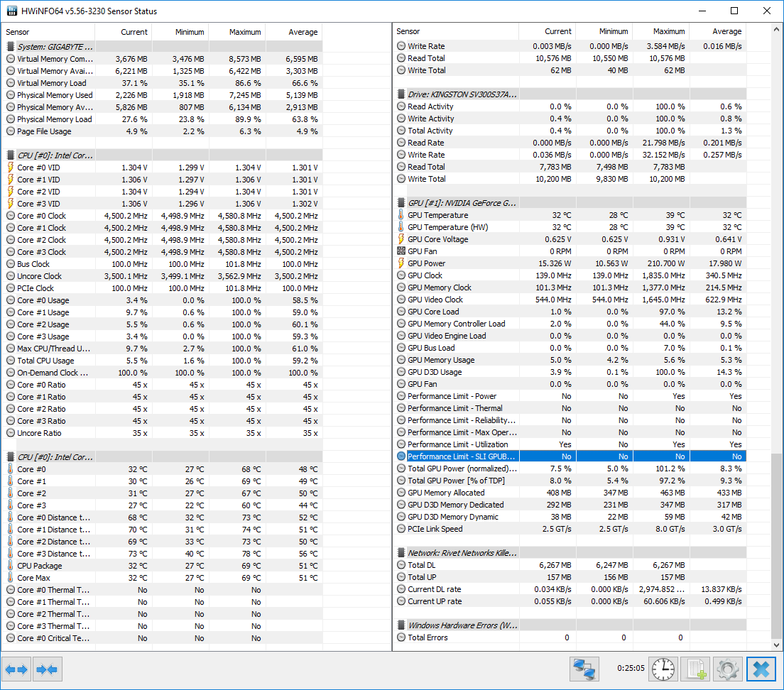Screen dimensions: 784x690
Task: Click the clock reset timer icon
Action: (663, 669)
